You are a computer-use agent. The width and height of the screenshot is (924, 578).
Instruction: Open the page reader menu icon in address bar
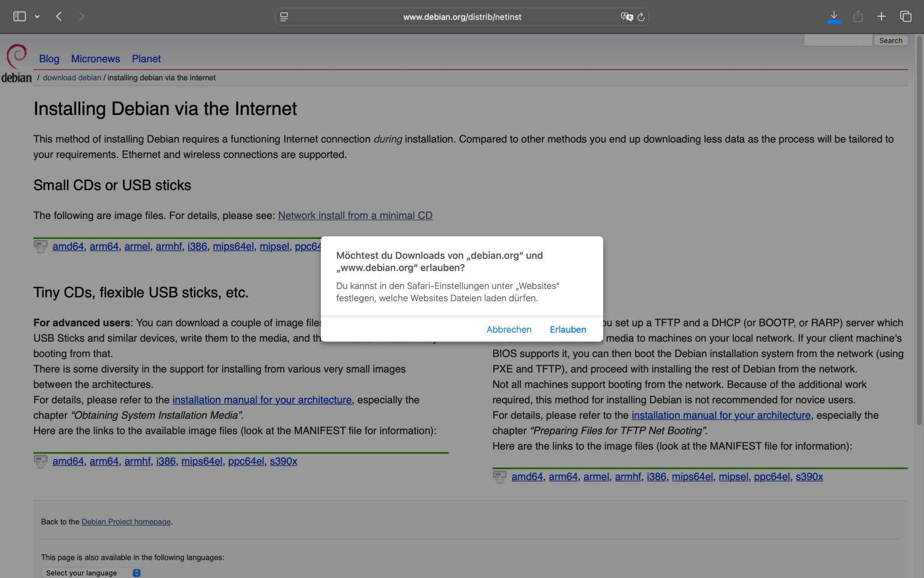pos(284,17)
